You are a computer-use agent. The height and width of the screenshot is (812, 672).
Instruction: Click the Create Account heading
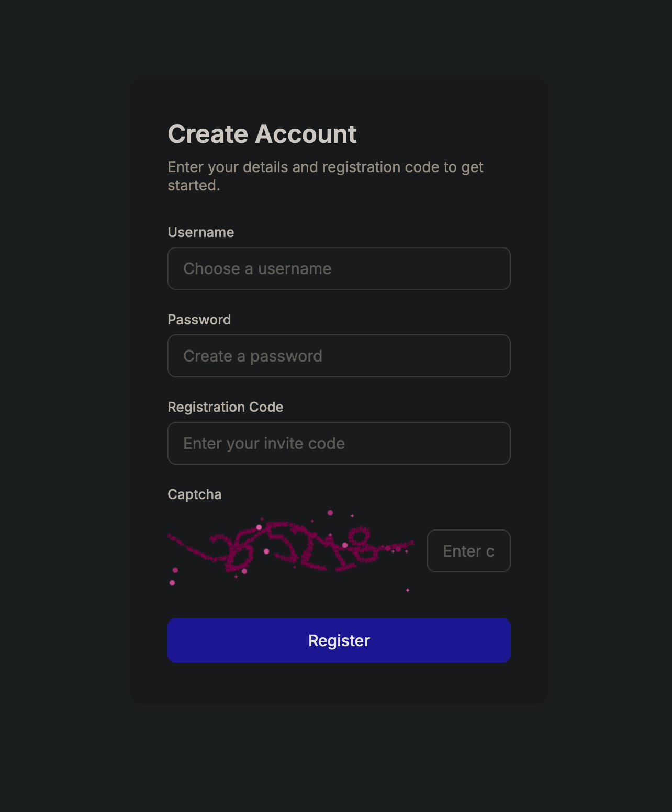pyautogui.click(x=262, y=134)
